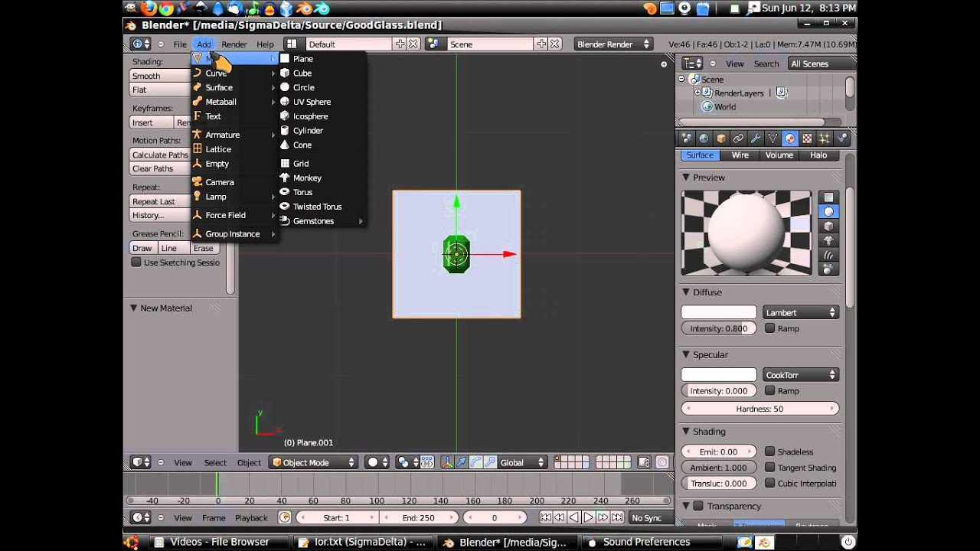
Task: Enable Cubic Interpolation checkbox
Action: point(770,483)
